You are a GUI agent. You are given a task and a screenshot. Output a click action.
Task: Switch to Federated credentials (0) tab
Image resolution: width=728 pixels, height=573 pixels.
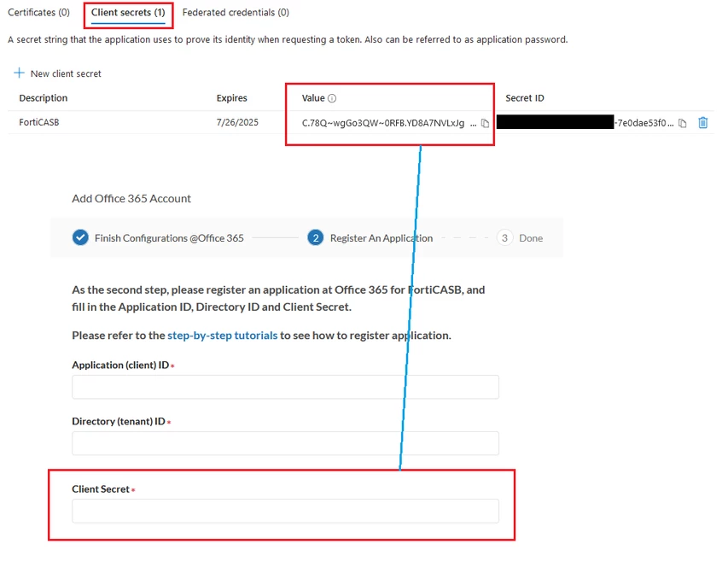tap(236, 13)
